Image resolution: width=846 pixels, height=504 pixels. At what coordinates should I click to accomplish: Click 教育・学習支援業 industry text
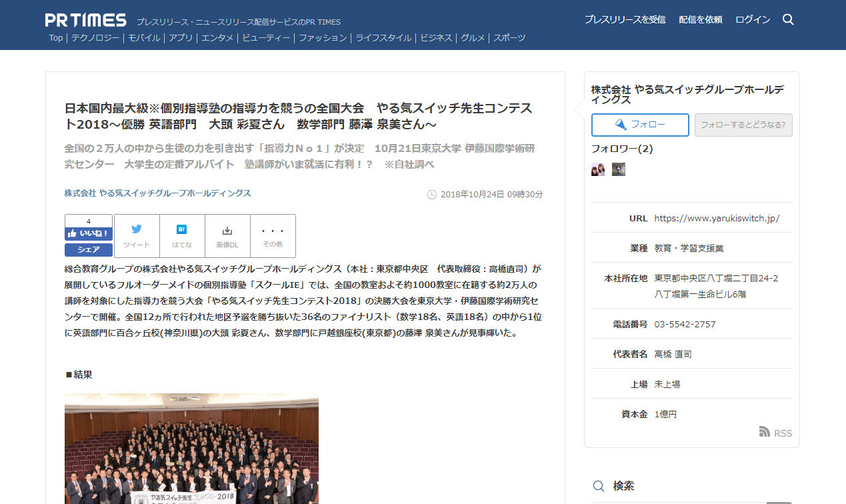(x=689, y=248)
